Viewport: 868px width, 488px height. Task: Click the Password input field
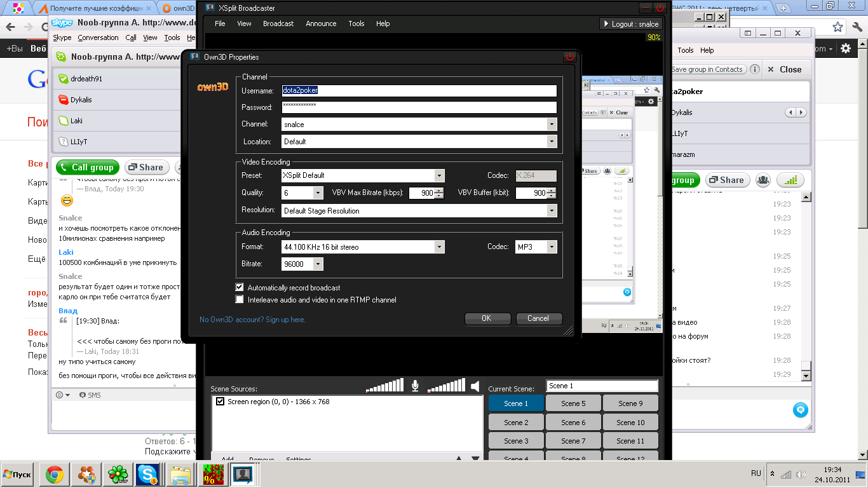pos(419,107)
